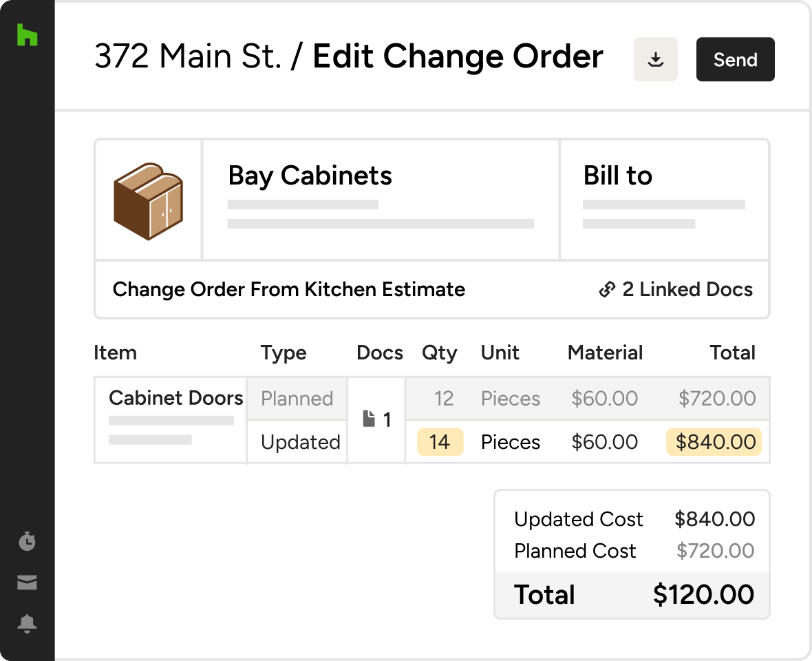This screenshot has height=661, width=812.
Task: Click Change Order From Kitchen Estimate title
Action: click(289, 290)
